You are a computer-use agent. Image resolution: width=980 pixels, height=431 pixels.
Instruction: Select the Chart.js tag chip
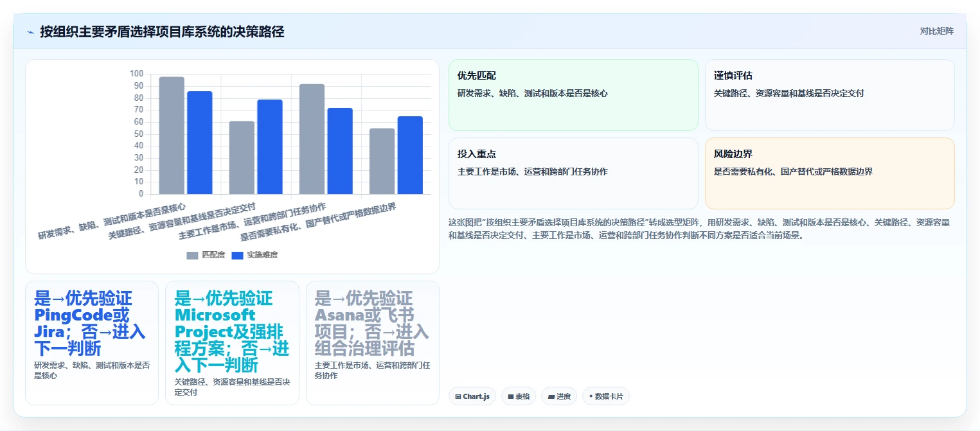click(472, 396)
